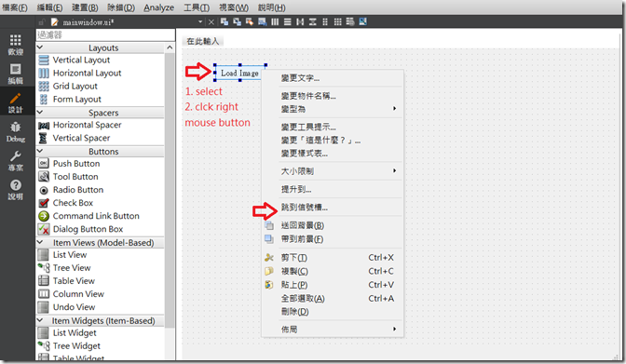Choose 複製(C) Ctrl+C from context menu
Image resolution: width=626 pixels, height=364 pixels.
click(x=333, y=271)
